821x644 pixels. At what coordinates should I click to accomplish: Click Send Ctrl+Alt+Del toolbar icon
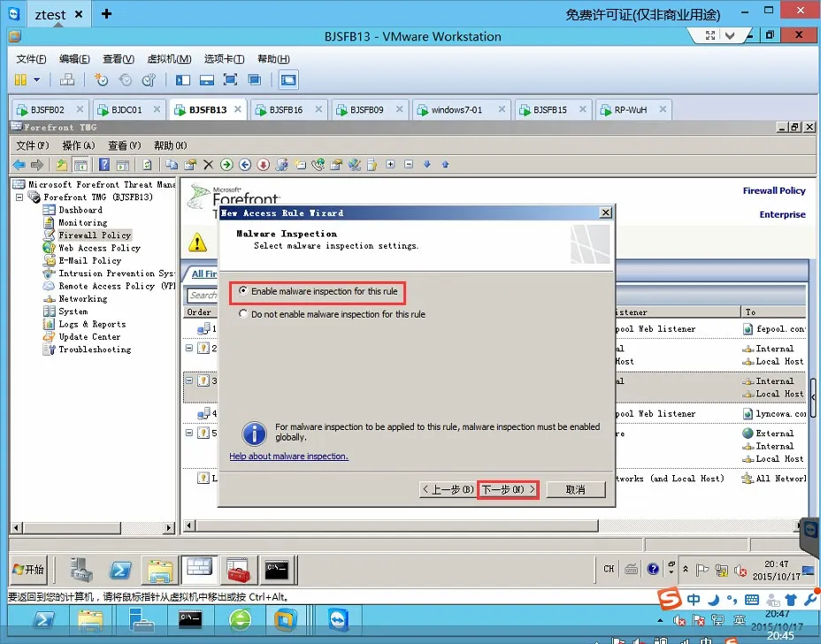pyautogui.click(x=67, y=80)
